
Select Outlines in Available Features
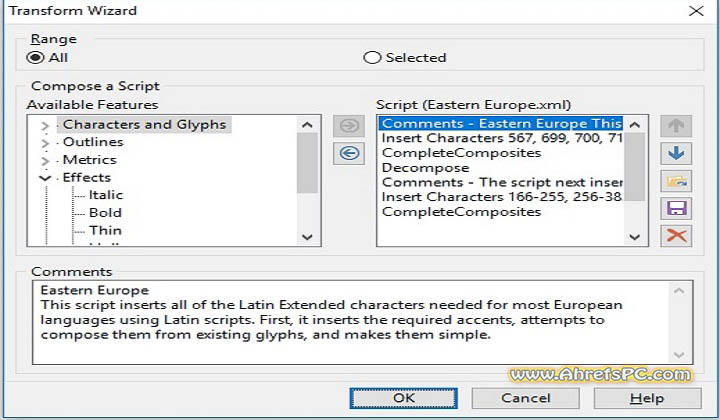(93, 142)
